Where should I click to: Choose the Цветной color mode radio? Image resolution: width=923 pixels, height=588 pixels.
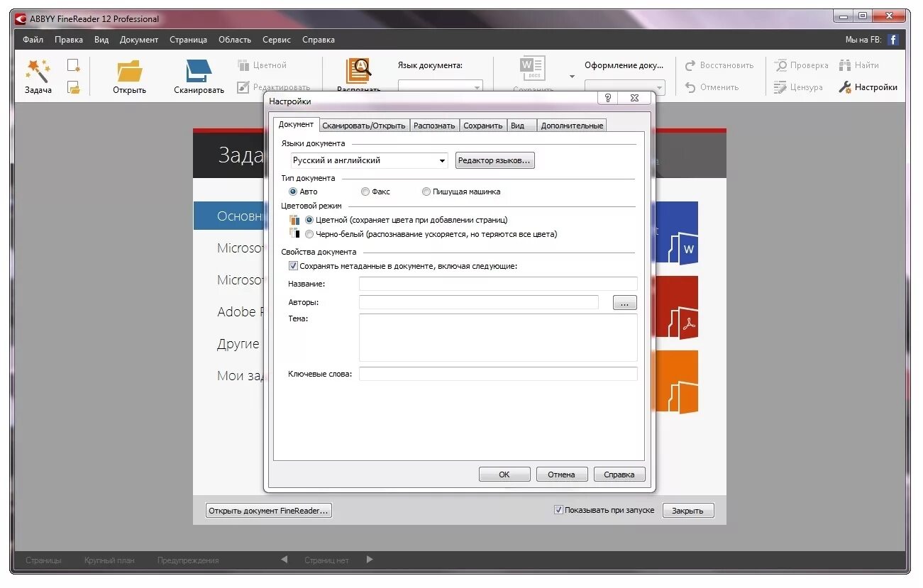click(x=309, y=220)
